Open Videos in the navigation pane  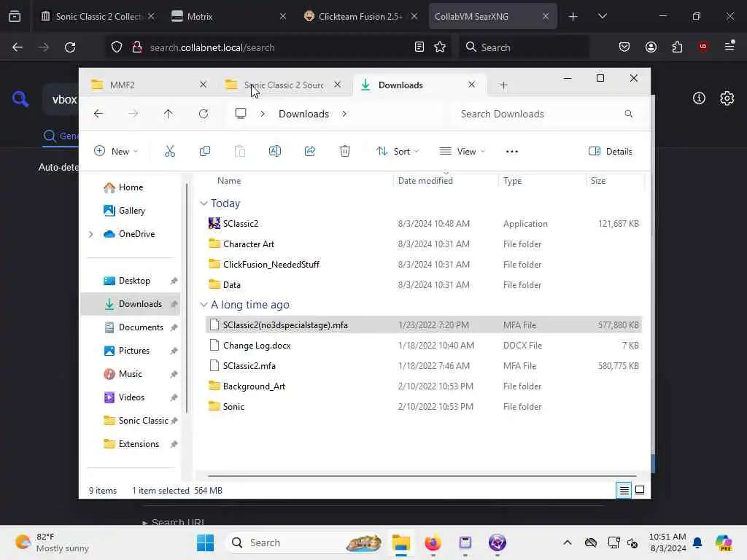click(x=131, y=397)
